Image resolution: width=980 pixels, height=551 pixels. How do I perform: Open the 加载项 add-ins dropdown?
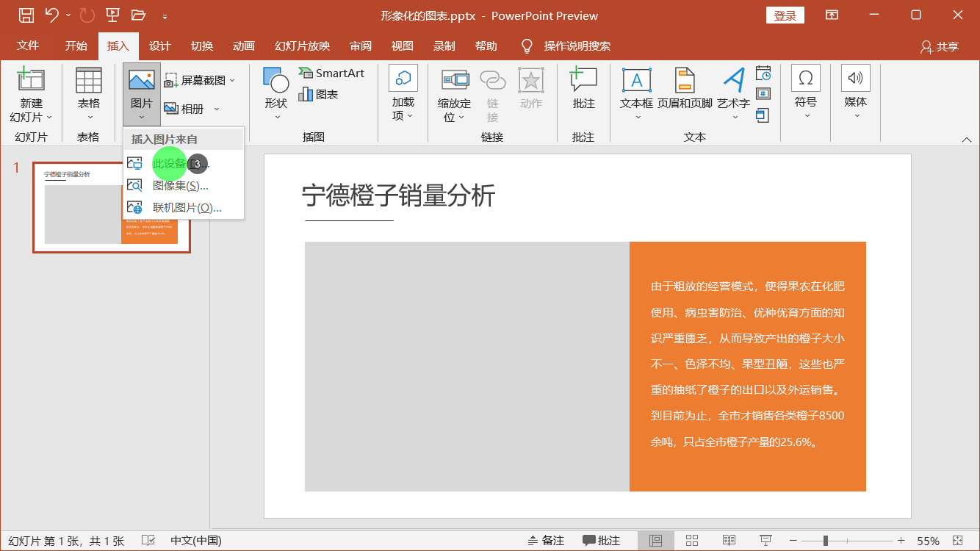coord(403,94)
